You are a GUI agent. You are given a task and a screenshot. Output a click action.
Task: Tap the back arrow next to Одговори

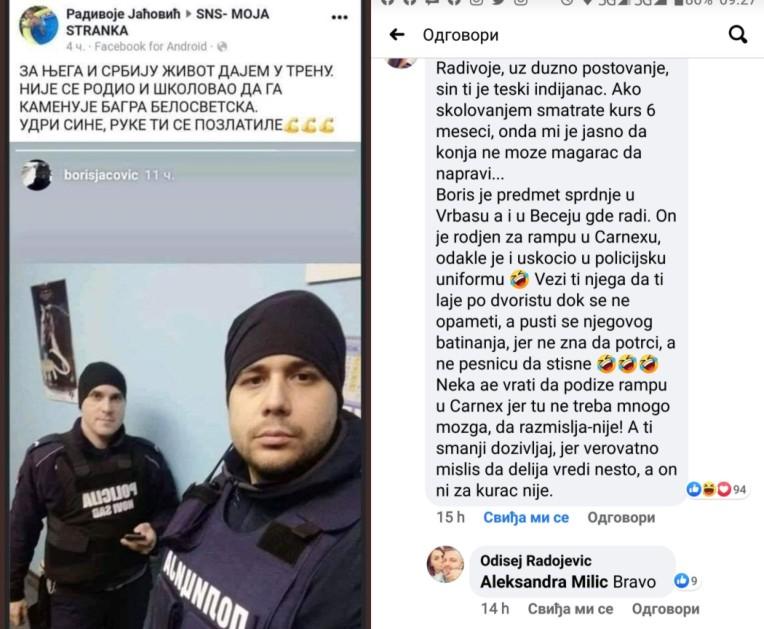click(x=397, y=35)
